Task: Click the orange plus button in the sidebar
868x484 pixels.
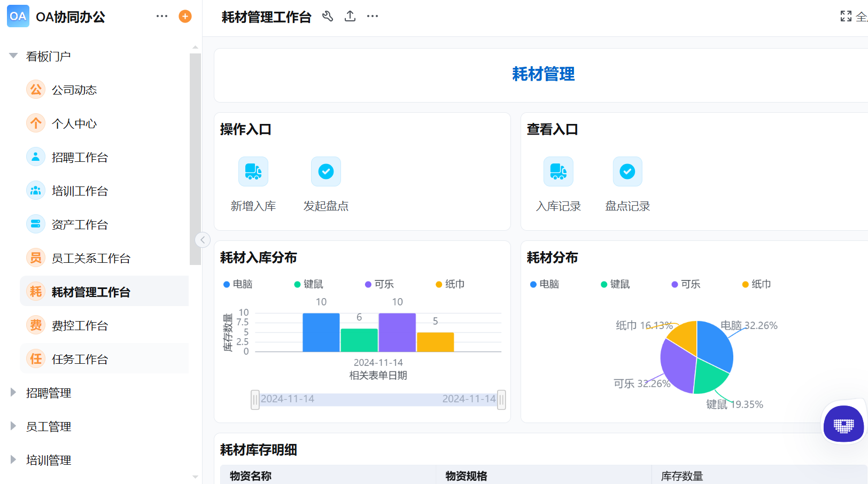Action: (184, 17)
